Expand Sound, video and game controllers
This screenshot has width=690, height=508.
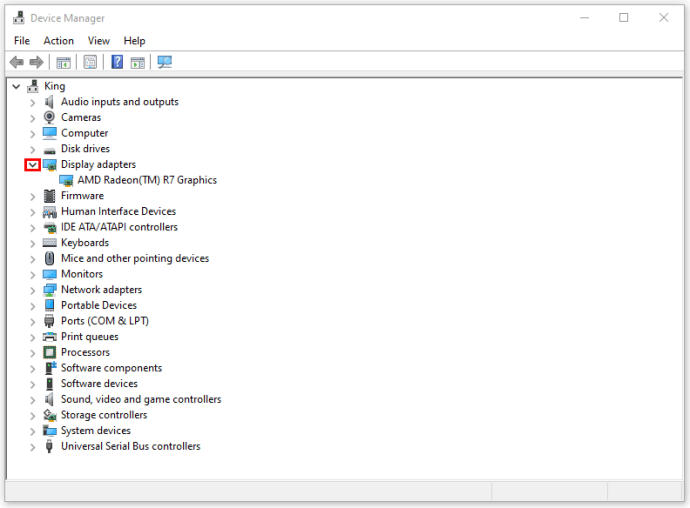(33, 401)
